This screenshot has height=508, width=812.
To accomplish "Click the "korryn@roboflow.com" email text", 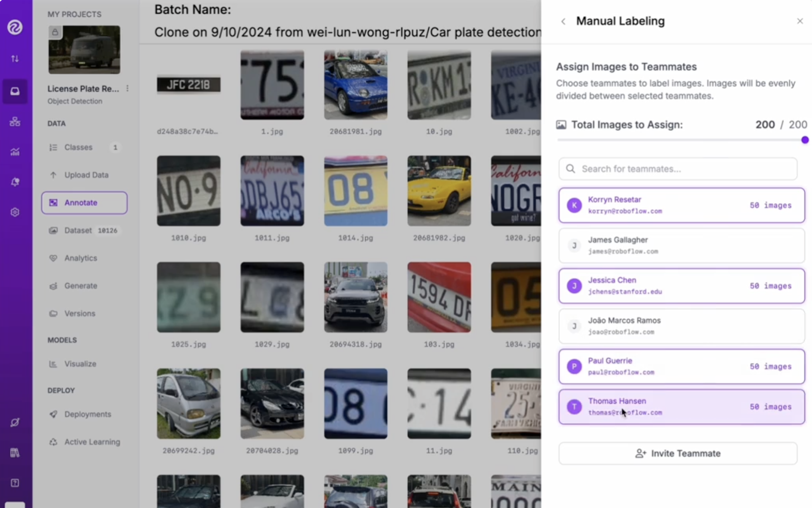I will click(625, 211).
